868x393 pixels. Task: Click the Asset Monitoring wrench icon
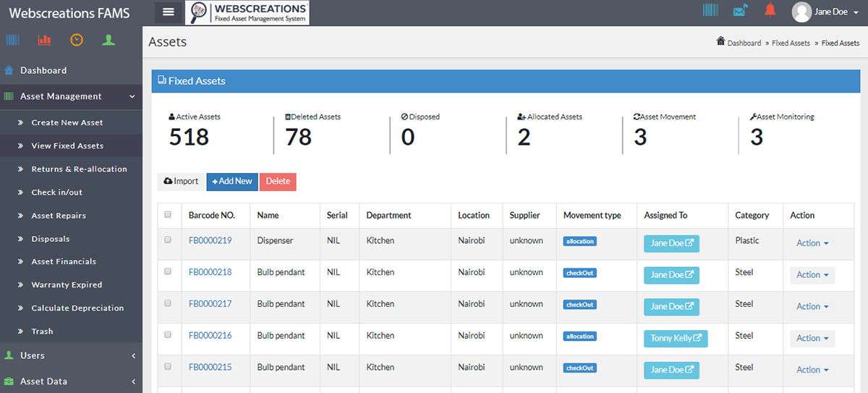[753, 117]
